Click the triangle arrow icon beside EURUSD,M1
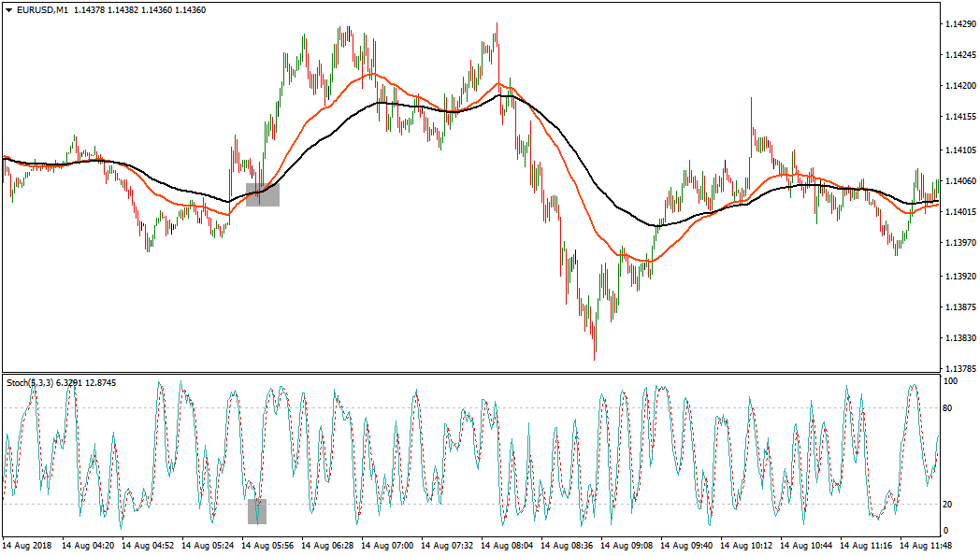 point(8,9)
